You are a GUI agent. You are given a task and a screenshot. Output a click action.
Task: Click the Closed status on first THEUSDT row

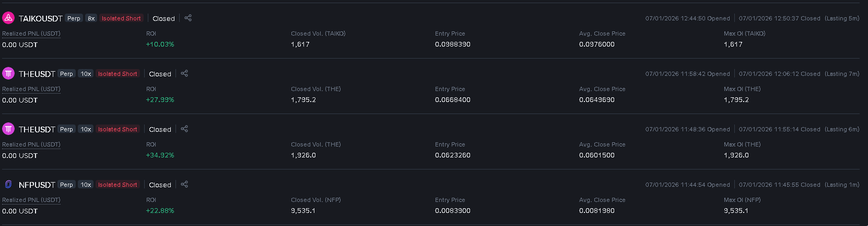coord(160,74)
